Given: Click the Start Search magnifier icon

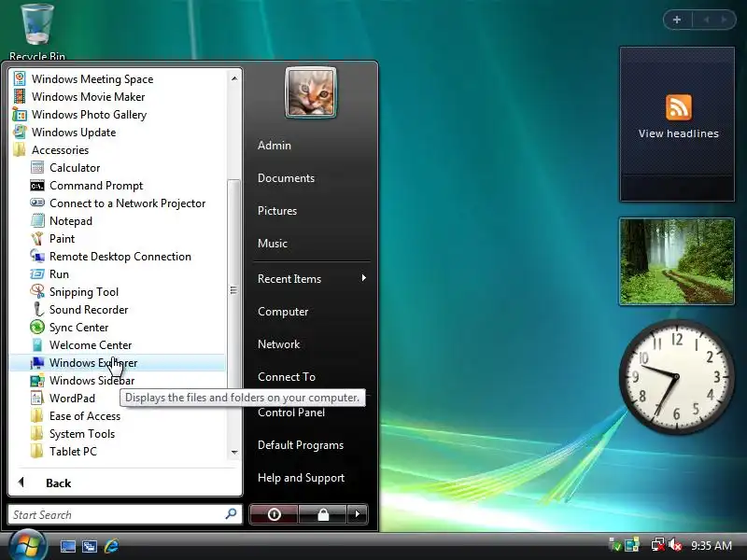Looking at the screenshot, I should click(231, 514).
